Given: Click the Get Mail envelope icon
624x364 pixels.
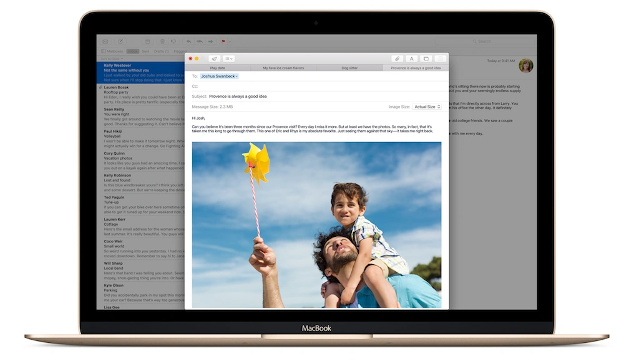Looking at the screenshot, I should tap(105, 42).
